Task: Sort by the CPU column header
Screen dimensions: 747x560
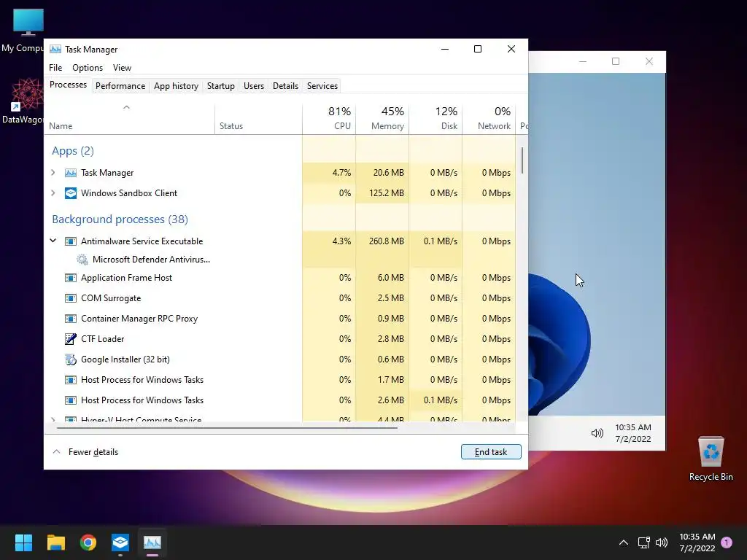Action: pyautogui.click(x=329, y=119)
